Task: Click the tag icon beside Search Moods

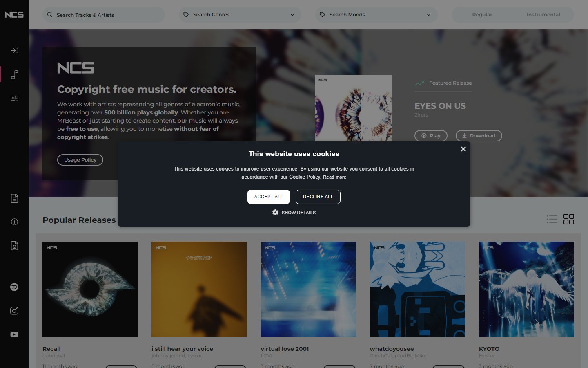Action: [x=323, y=15]
